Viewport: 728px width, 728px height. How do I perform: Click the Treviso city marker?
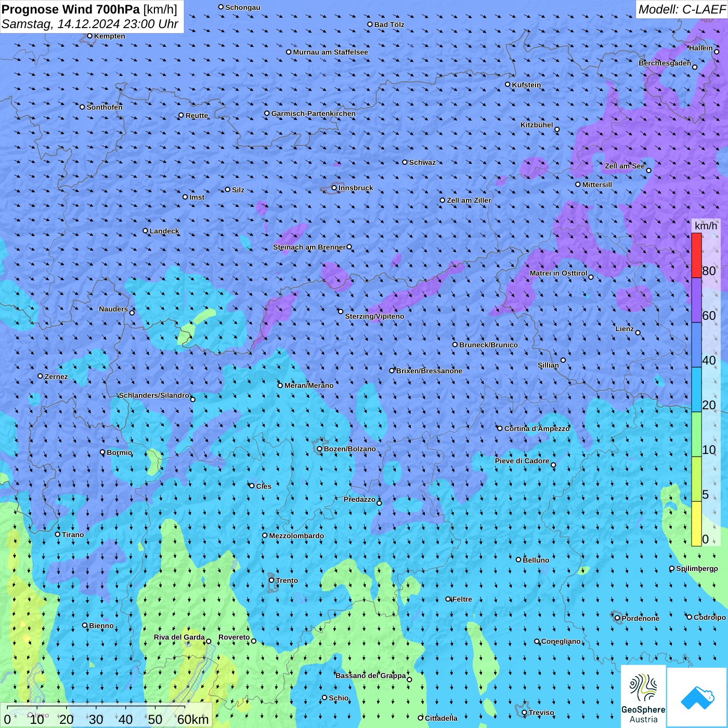click(524, 712)
